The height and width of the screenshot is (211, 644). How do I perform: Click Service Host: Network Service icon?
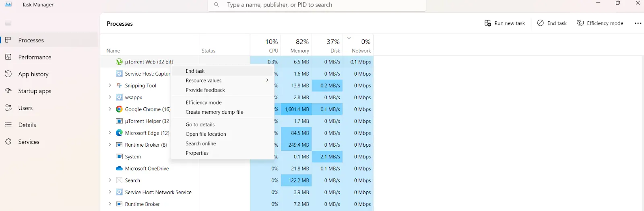[119, 192]
